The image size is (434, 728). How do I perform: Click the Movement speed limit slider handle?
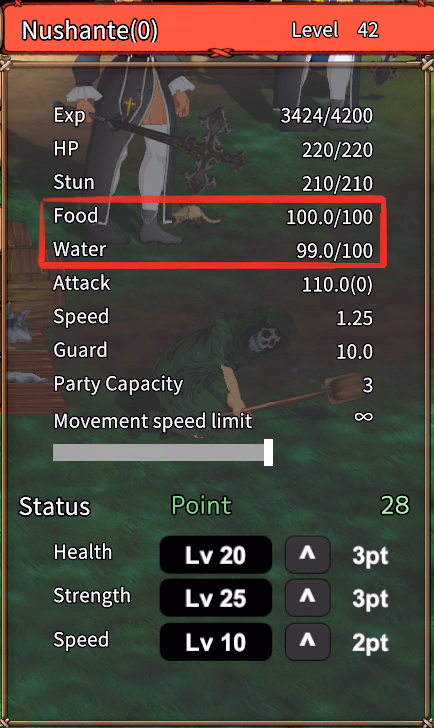pos(268,453)
